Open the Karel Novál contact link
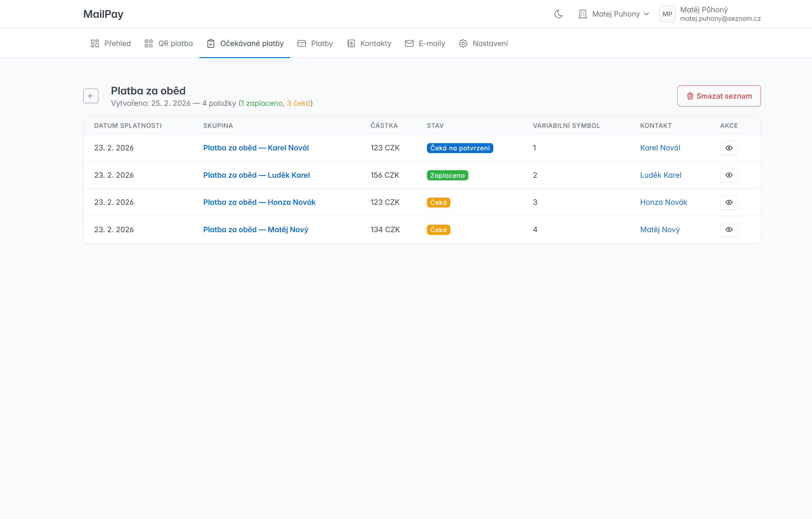 660,148
